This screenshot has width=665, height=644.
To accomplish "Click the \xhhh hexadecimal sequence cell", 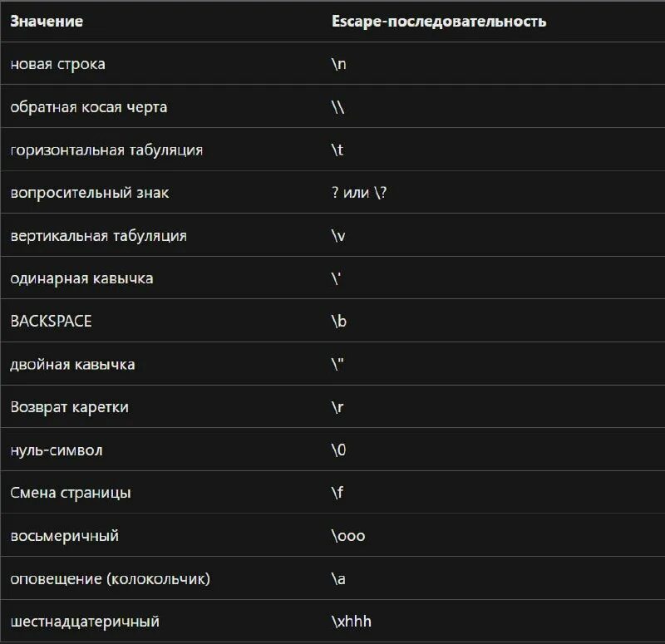I will [351, 622].
